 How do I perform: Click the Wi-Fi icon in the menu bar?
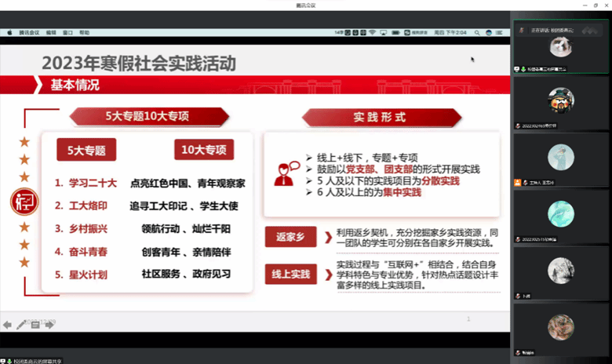coord(372,33)
